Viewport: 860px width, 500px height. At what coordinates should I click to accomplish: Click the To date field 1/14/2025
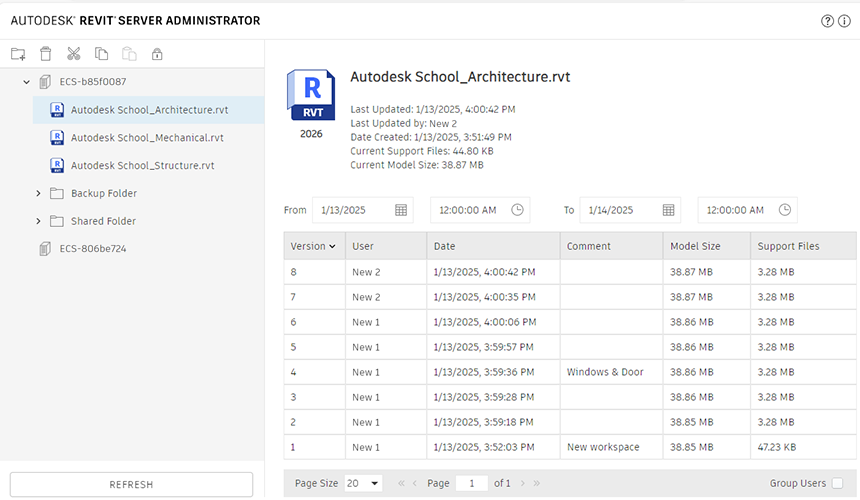pos(630,210)
